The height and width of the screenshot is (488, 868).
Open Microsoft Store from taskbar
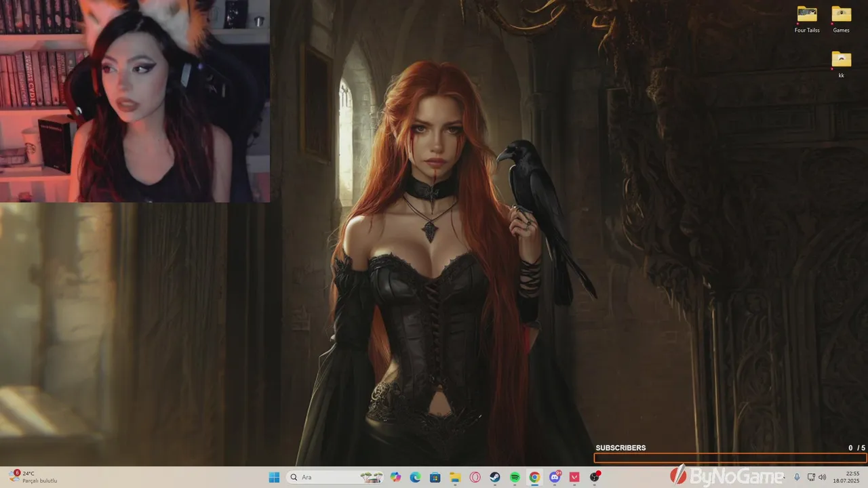(x=435, y=477)
